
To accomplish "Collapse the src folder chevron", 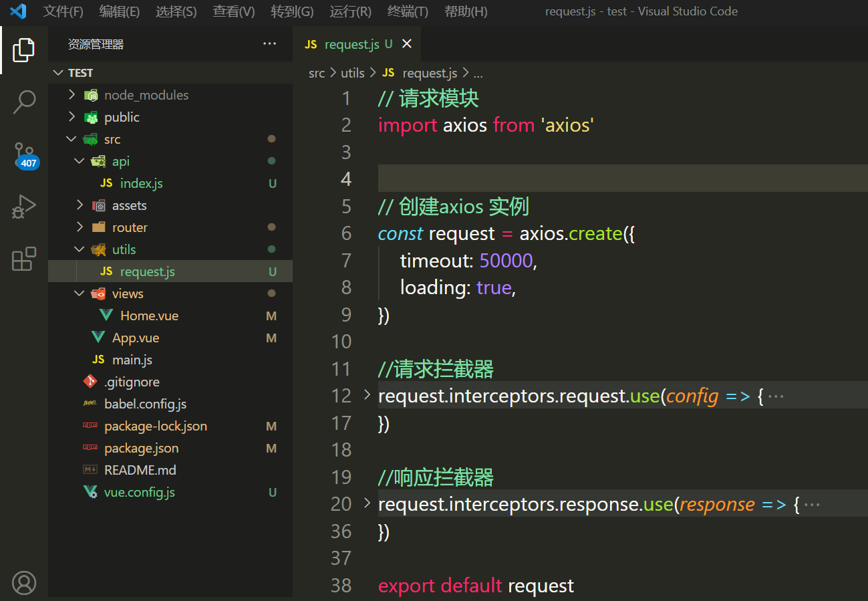I will point(71,139).
